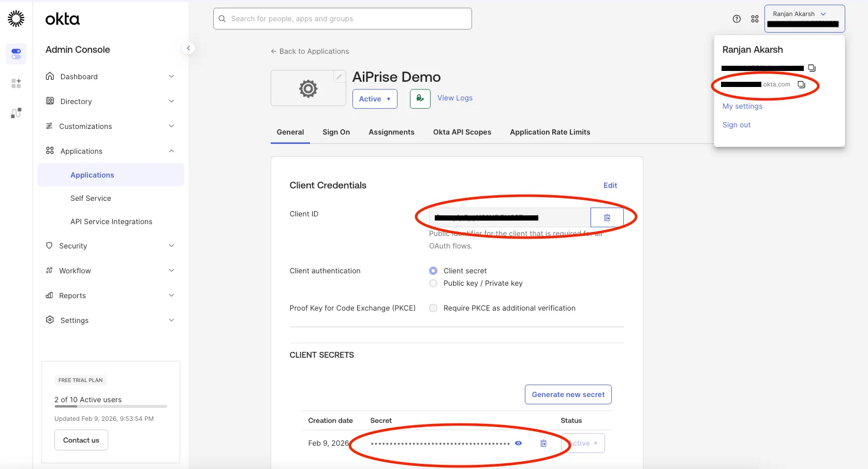Select Applications submenu item in sidebar
Screen dimensions: 868x469
point(111,175)
